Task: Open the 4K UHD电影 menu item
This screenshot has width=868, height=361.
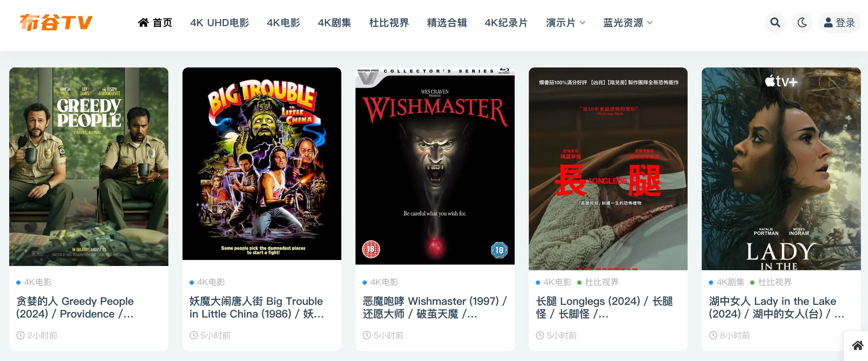Action: coord(220,23)
